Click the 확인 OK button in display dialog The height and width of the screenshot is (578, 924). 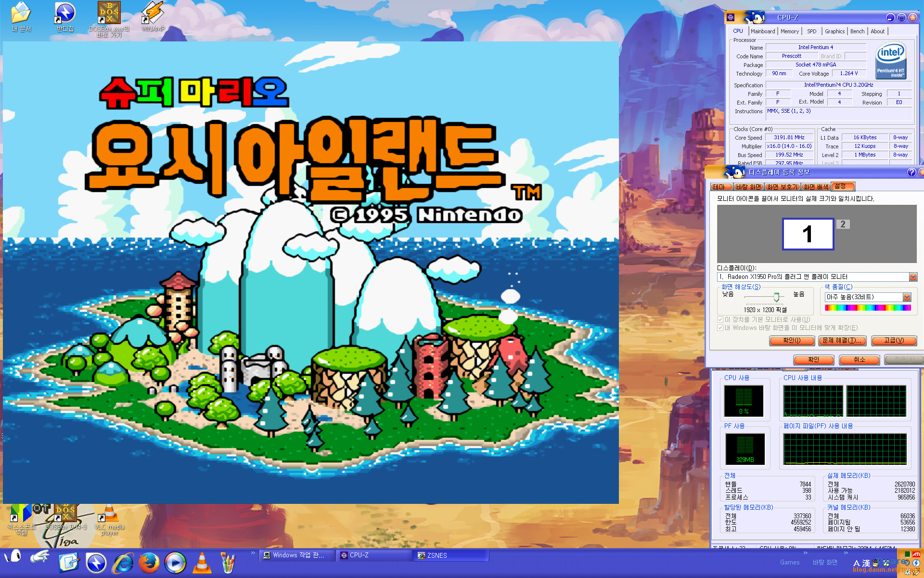coord(813,360)
